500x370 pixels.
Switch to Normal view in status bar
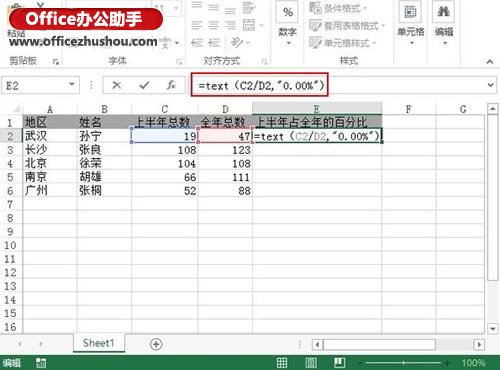pos(282,363)
